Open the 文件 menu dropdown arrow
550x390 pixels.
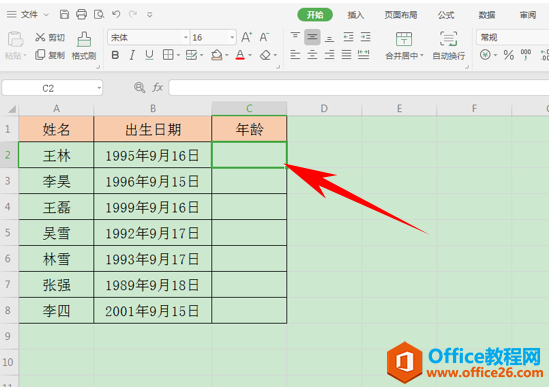pos(46,15)
